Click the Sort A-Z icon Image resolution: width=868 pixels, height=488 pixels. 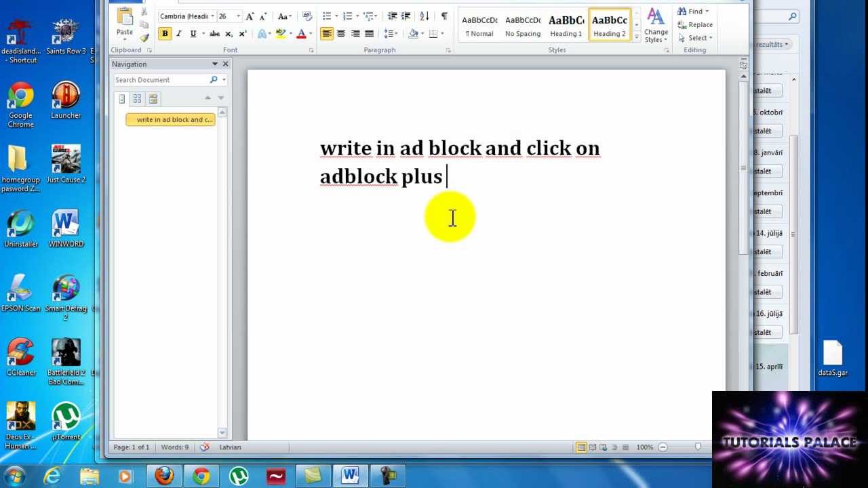[425, 16]
